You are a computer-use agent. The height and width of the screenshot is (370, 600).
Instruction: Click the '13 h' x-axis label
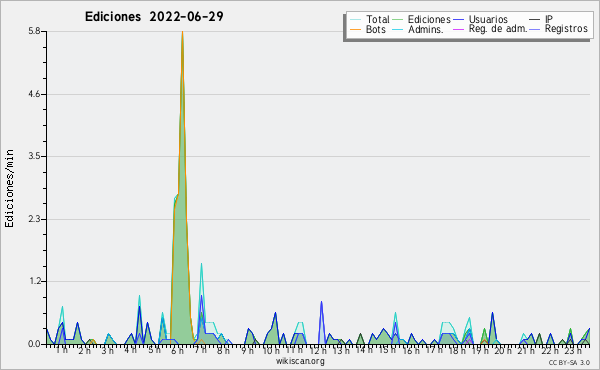coord(341,350)
